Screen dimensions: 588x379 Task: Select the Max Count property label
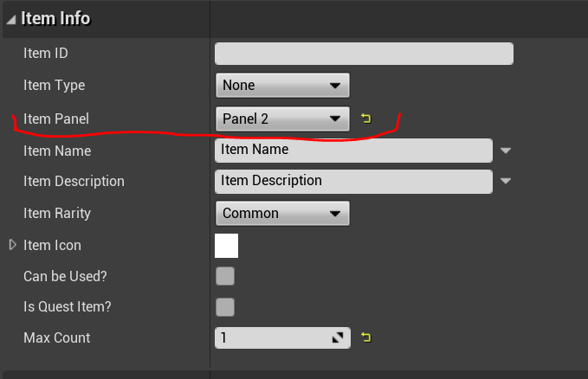click(56, 338)
